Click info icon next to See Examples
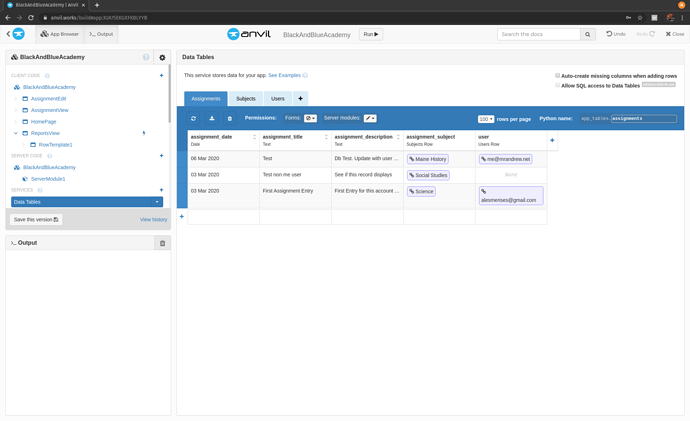The height and width of the screenshot is (421, 690). [x=305, y=75]
